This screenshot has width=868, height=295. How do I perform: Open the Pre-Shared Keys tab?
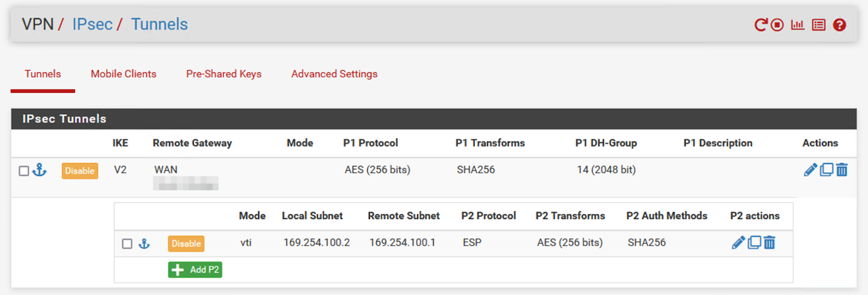[x=224, y=74]
